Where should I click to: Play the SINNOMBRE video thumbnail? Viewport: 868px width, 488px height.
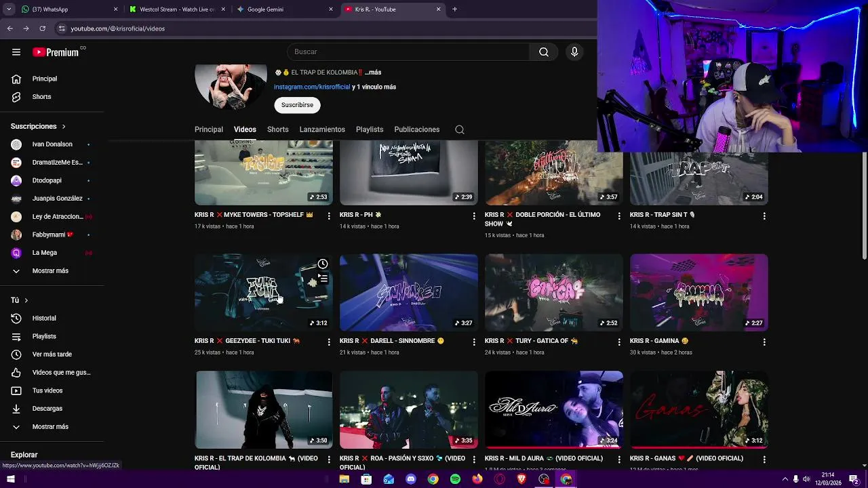409,293
